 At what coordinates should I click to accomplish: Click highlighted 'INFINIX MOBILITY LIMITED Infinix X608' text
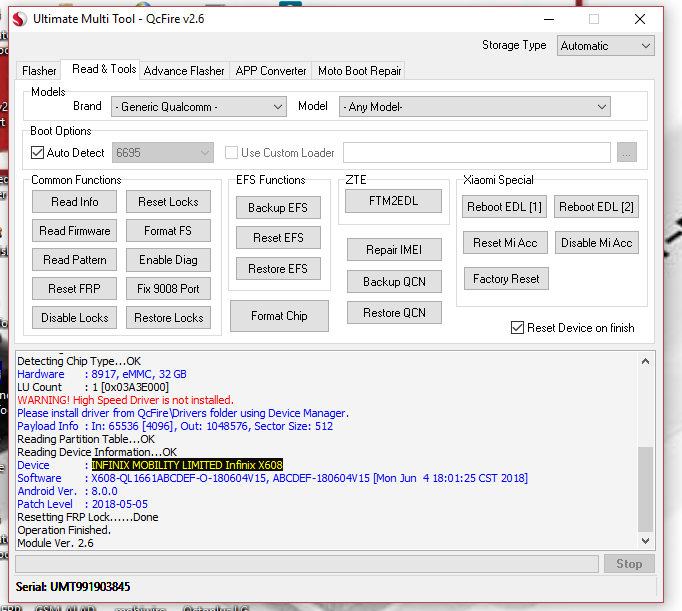pos(187,465)
